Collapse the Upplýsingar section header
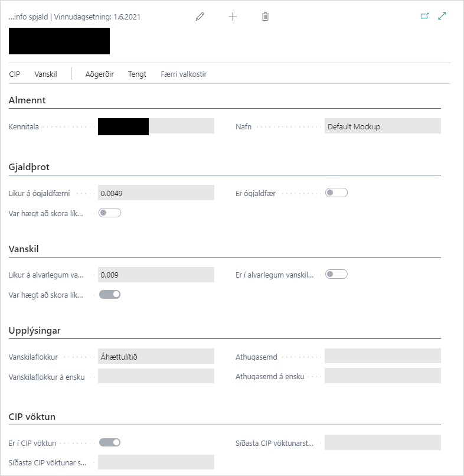 pyautogui.click(x=35, y=330)
